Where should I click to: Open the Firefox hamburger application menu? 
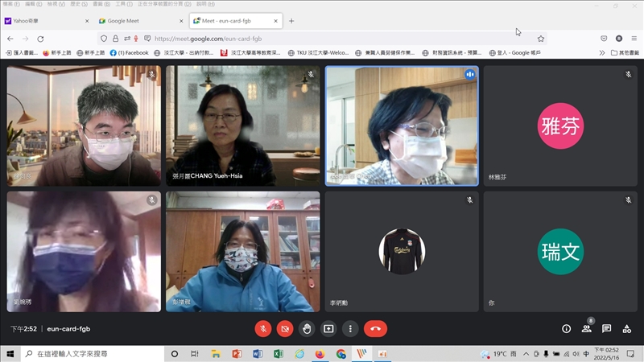click(634, 38)
